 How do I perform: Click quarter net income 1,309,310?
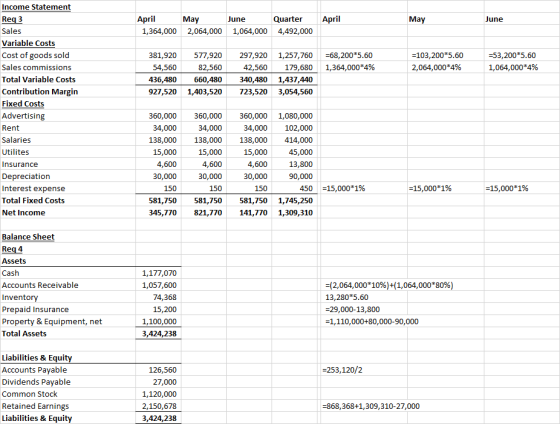[295, 213]
